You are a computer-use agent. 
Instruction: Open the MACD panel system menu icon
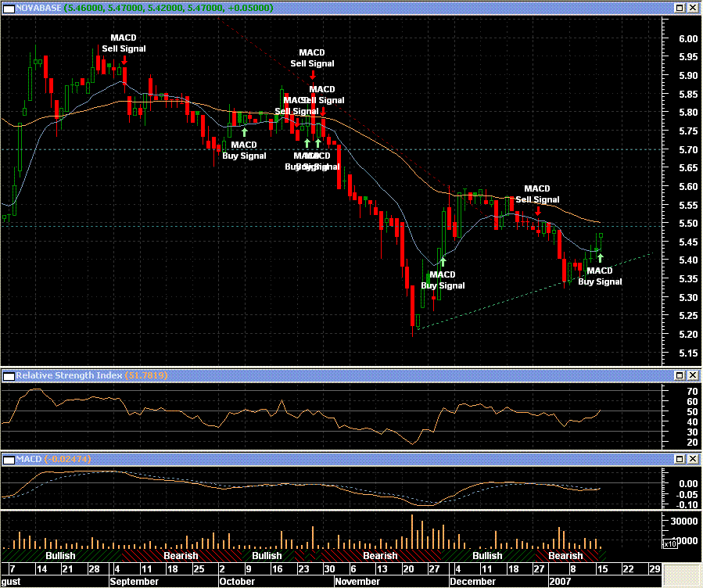(x=8, y=457)
